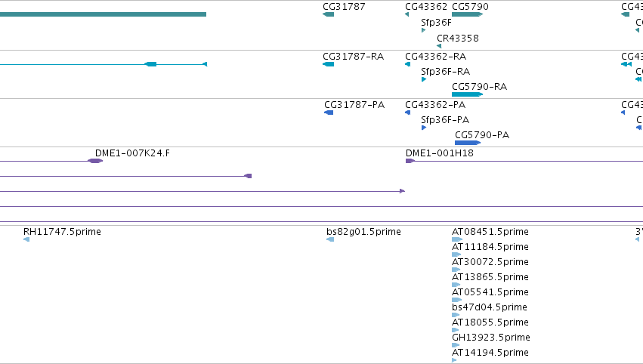The height and width of the screenshot is (364, 643).
Task: Click the CG31787 gene arrow glyph
Action: (329, 14)
